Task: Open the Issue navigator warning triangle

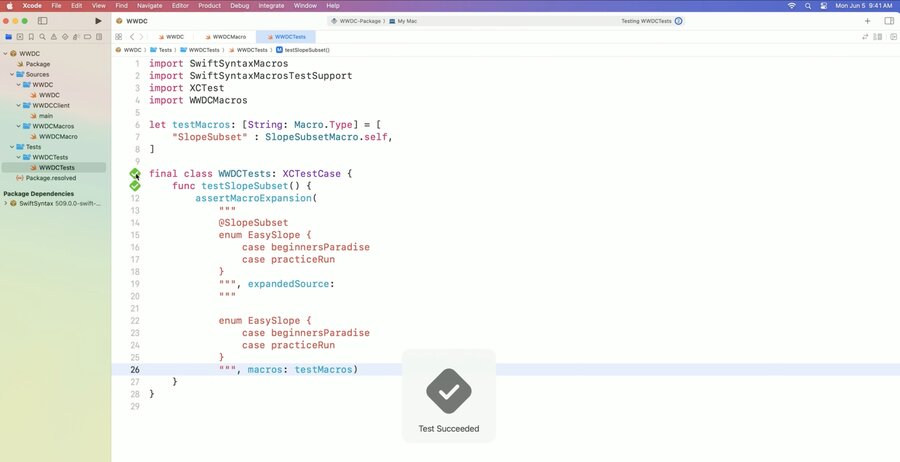Action: 53,37
